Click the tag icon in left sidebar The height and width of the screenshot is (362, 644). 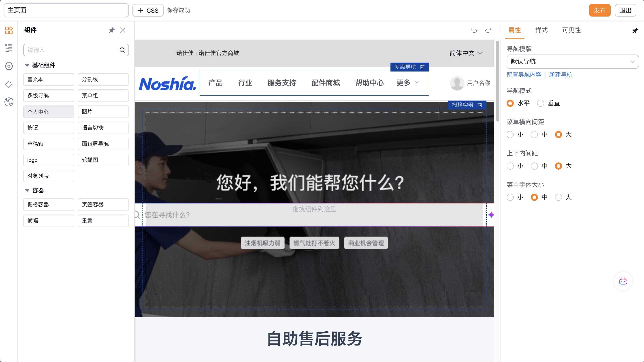click(x=9, y=84)
